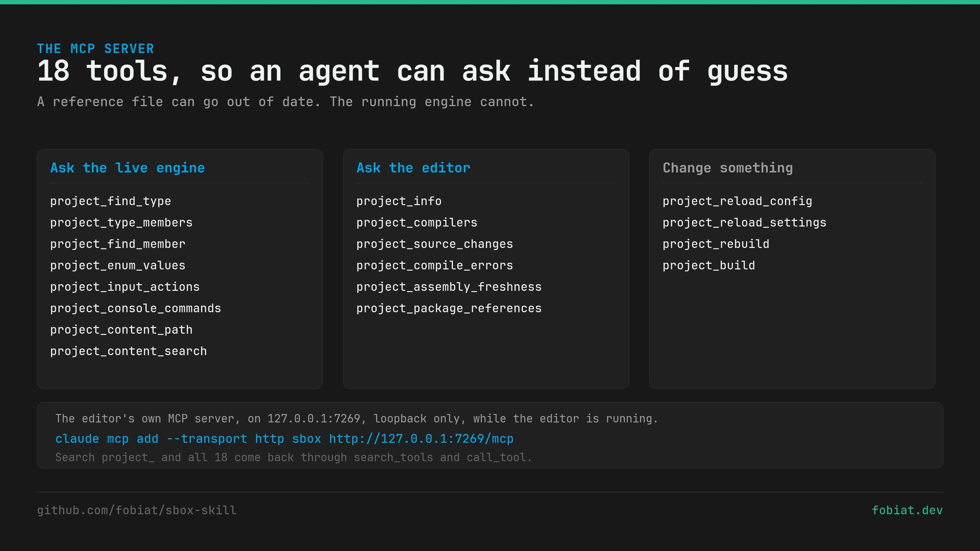
Task: Open the fobiat.dev link in footer
Action: click(907, 511)
